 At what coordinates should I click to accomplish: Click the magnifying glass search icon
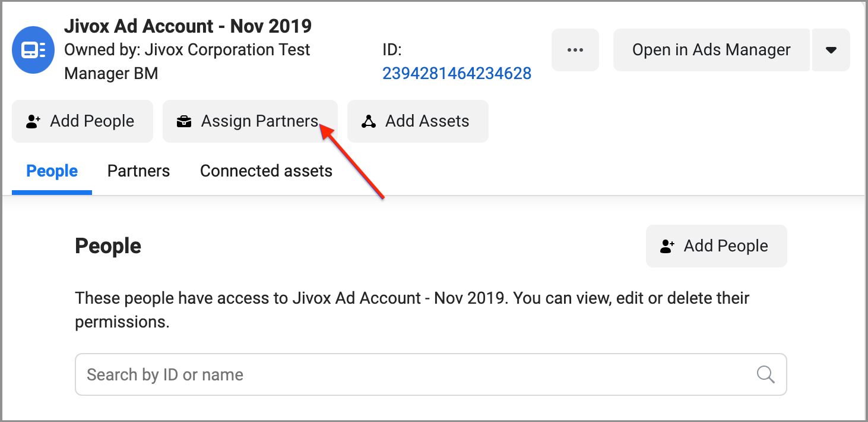[x=766, y=374]
